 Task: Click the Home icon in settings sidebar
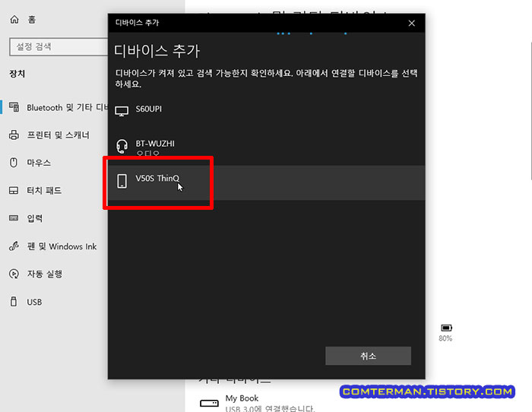coord(14,19)
